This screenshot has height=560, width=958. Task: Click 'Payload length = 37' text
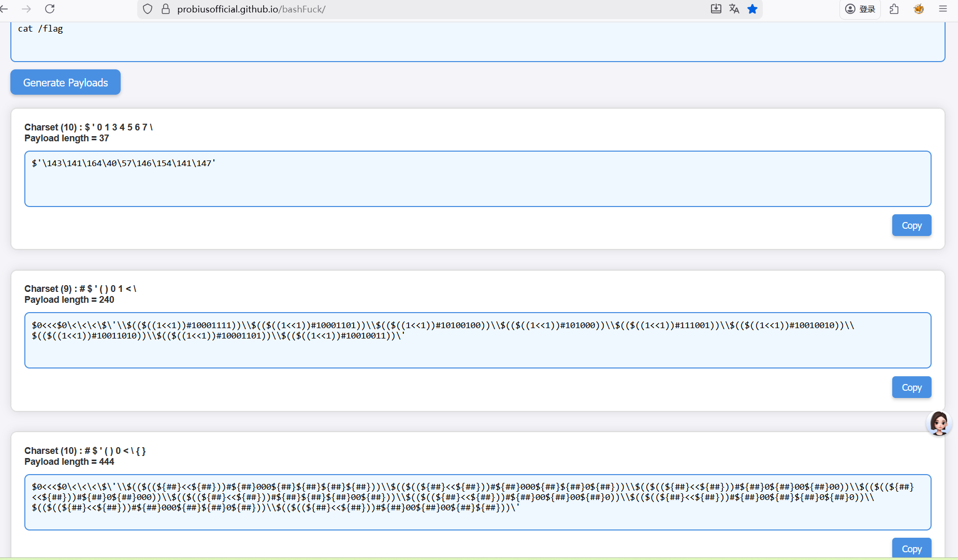67,138
